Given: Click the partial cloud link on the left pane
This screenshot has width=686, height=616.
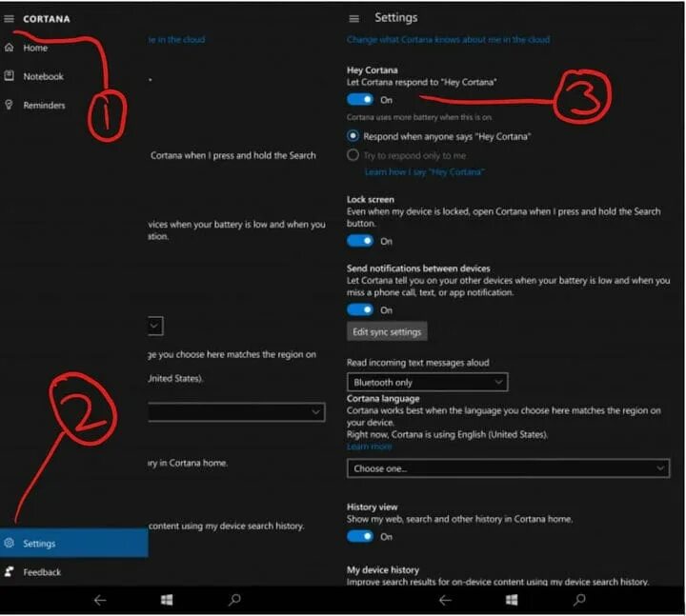Looking at the screenshot, I should 176,39.
